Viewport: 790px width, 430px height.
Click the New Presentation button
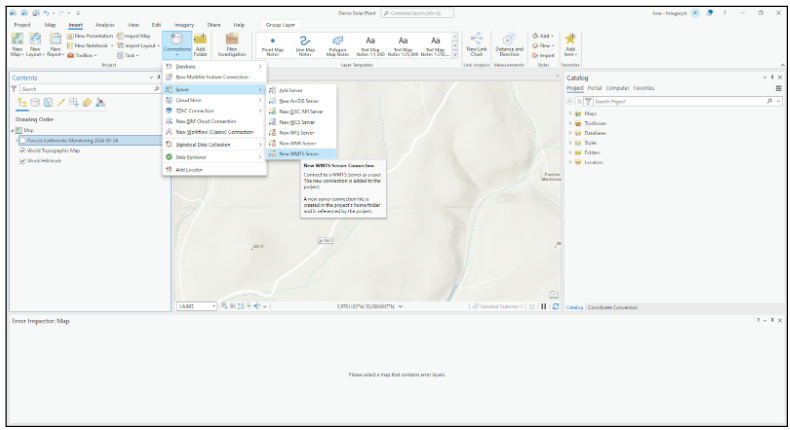click(90, 36)
